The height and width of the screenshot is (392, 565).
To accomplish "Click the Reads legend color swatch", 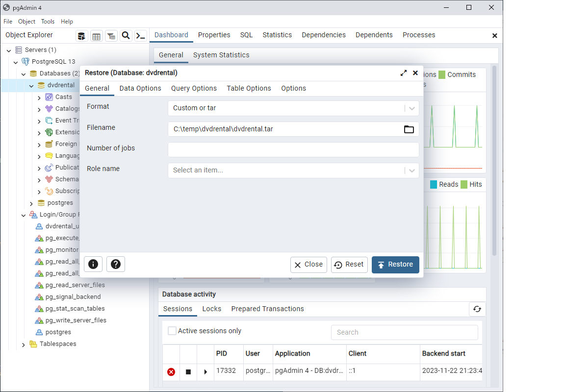I will click(434, 185).
